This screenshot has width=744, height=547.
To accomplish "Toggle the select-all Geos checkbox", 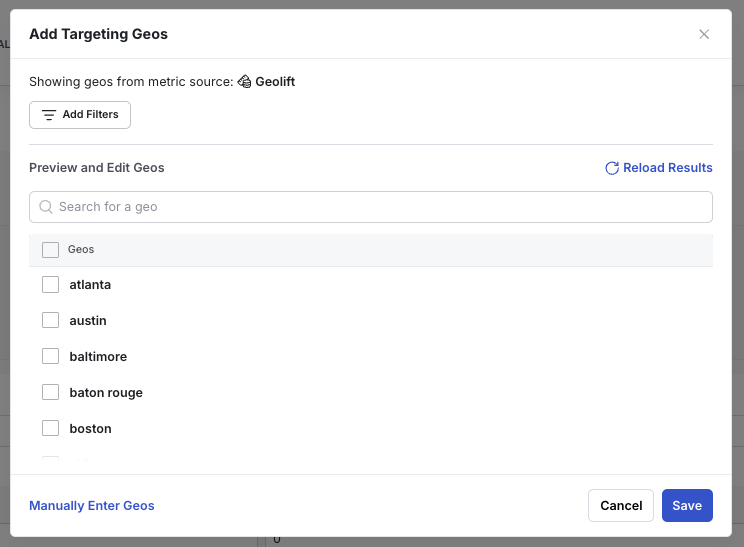I will 51,250.
